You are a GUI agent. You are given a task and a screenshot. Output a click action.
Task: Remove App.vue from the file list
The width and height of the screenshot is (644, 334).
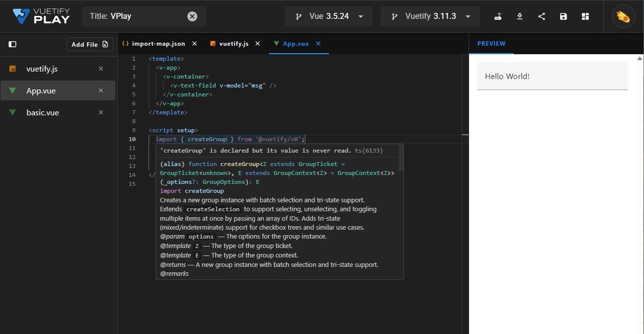coord(101,91)
